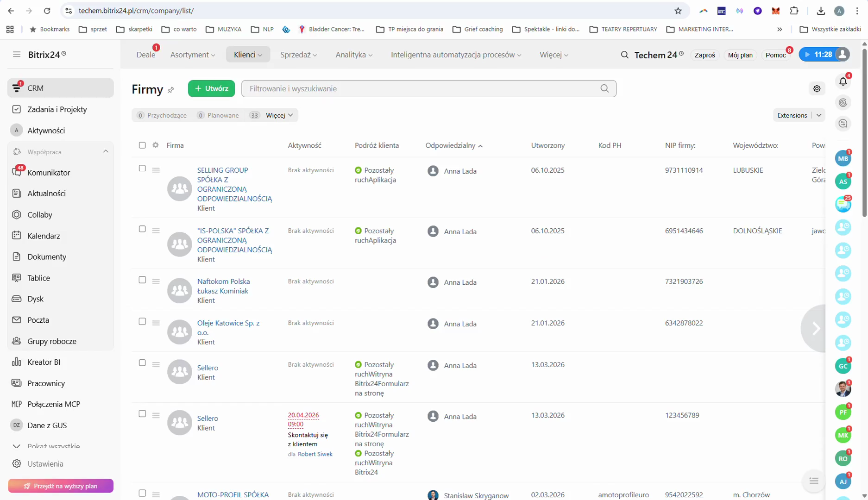Viewport: 868px width, 500px height.
Task: Check the Sellero row without NIP checkbox
Action: click(142, 362)
